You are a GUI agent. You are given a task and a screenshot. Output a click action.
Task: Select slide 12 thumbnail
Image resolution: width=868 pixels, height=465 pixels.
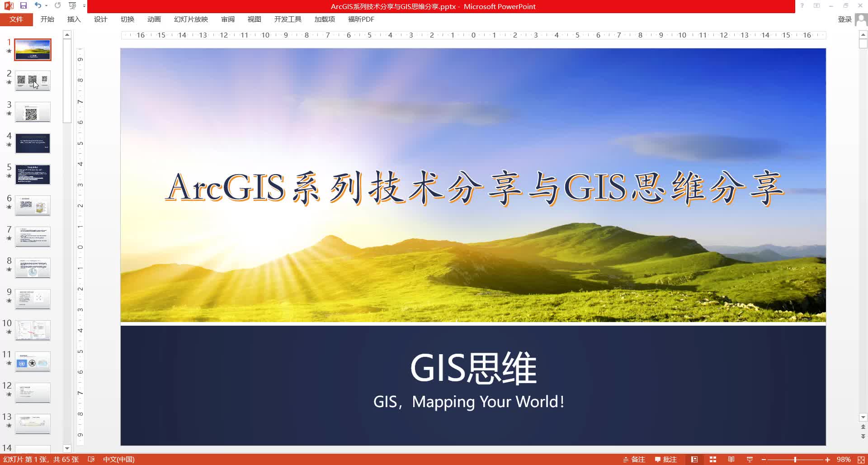[x=33, y=393]
